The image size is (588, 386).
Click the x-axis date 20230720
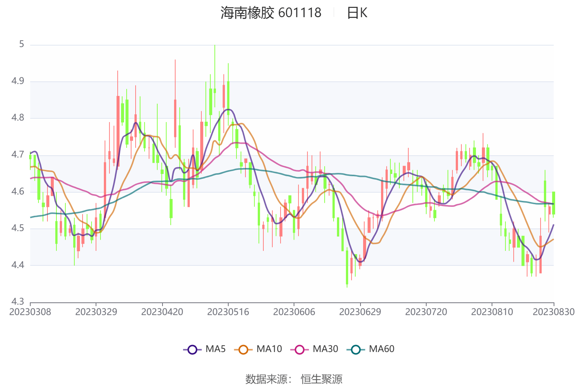click(426, 312)
